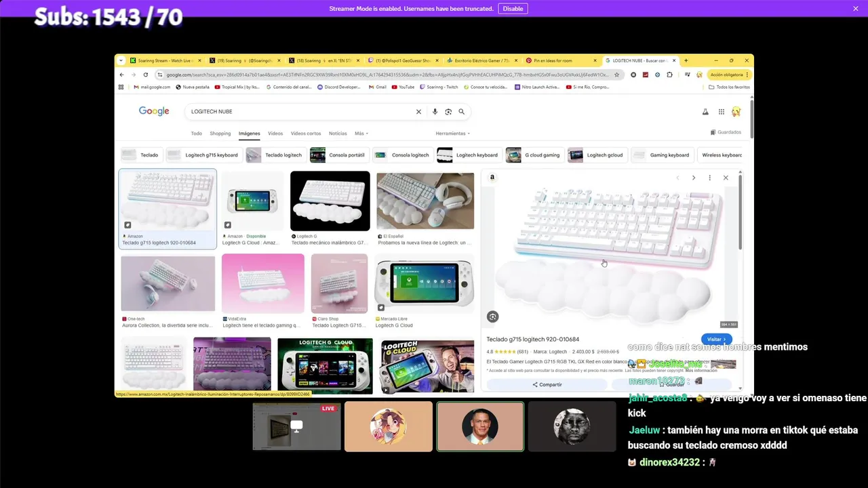Show previous image in the preview panel
The height and width of the screenshot is (488, 868).
tap(677, 178)
